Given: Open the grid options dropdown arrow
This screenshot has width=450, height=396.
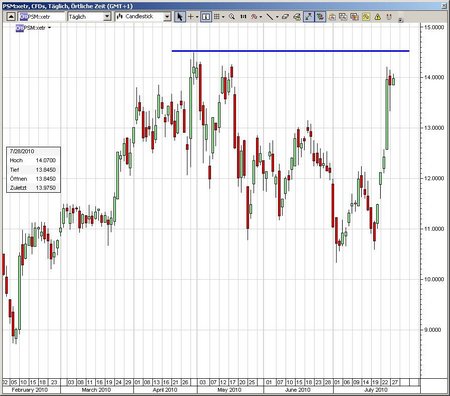Looking at the screenshot, I should tap(223, 17).
